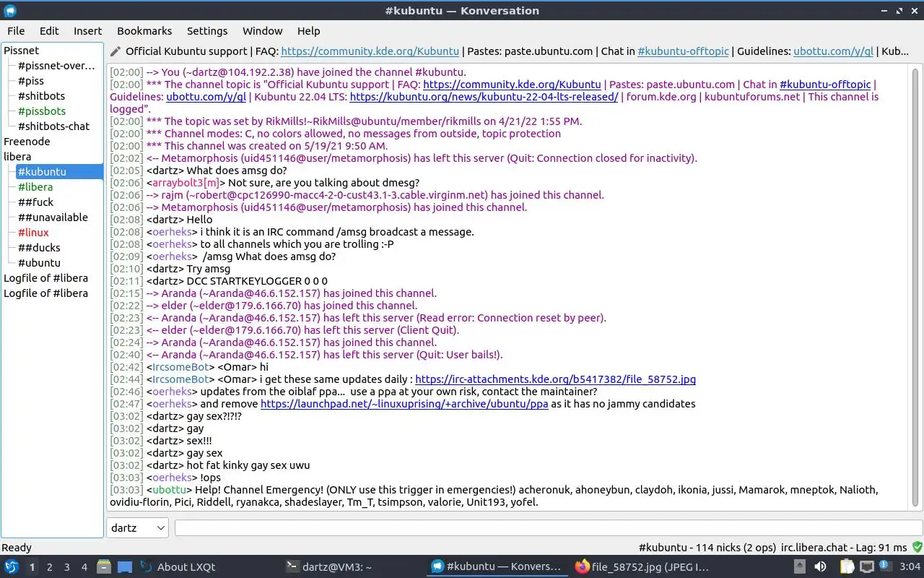Click Konversation entry in the taskbar
Viewport: 924px width, 578px height.
pyautogui.click(x=496, y=566)
